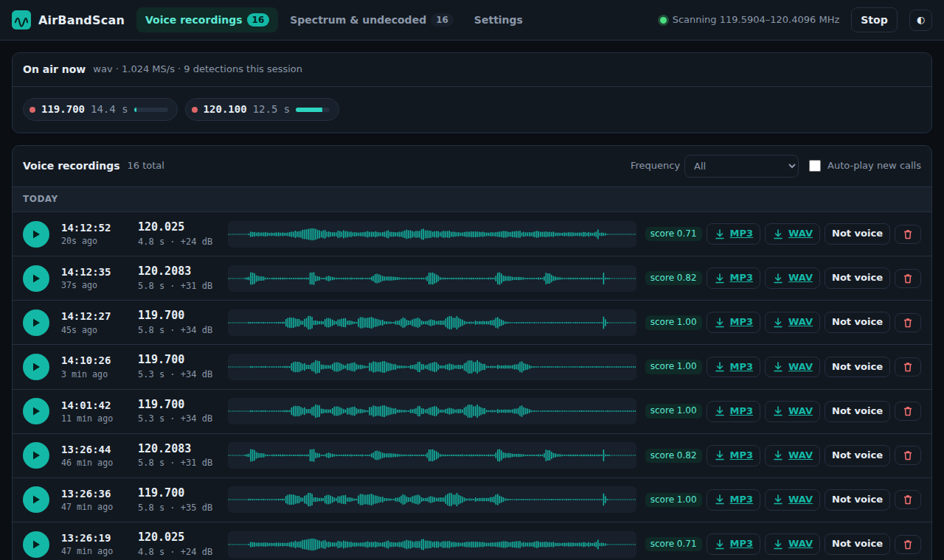The height and width of the screenshot is (560, 944).
Task: Open the Frequency filter dropdown
Action: (741, 166)
